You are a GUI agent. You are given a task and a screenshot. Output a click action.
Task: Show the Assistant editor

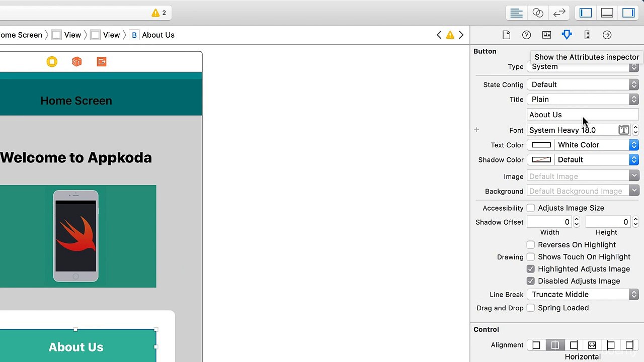pyautogui.click(x=538, y=13)
